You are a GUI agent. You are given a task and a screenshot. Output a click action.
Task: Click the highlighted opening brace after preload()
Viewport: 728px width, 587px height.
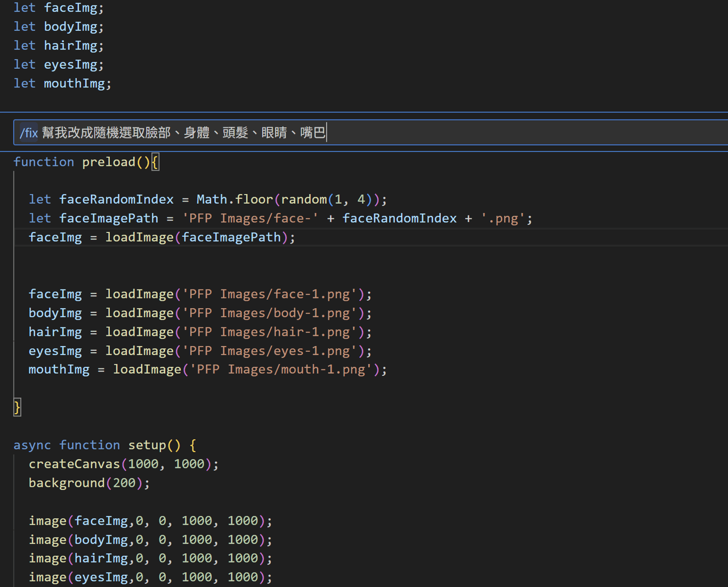tap(155, 162)
